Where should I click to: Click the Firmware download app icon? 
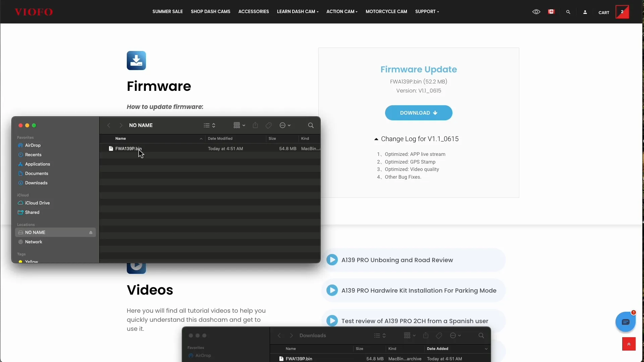click(x=136, y=60)
